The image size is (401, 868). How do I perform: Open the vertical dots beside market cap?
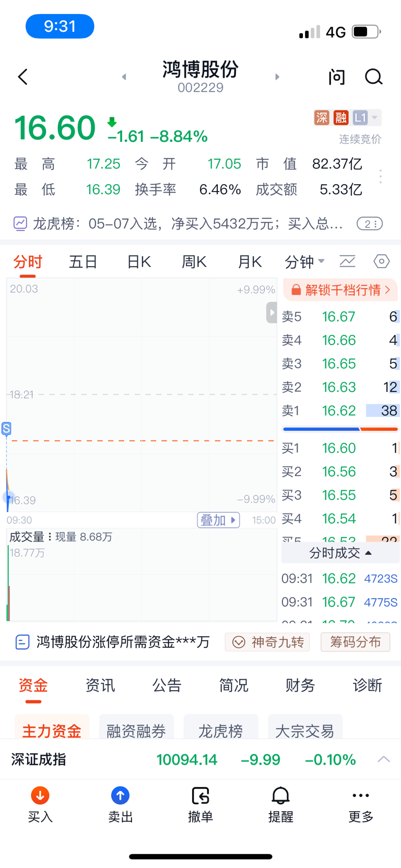pos(381,176)
